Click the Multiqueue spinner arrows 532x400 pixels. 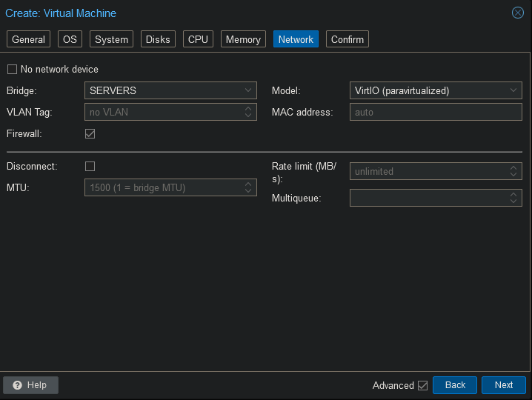click(x=513, y=198)
